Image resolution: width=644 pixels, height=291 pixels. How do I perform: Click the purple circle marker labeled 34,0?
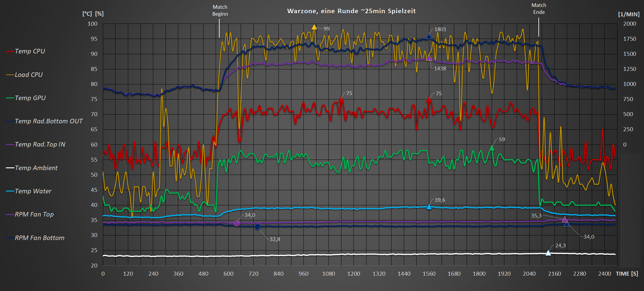236,223
